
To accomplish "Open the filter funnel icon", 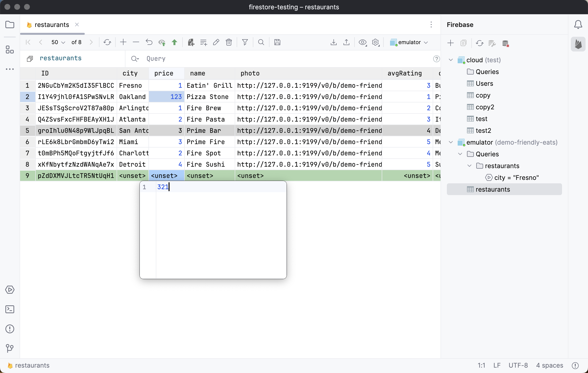I will point(245,42).
